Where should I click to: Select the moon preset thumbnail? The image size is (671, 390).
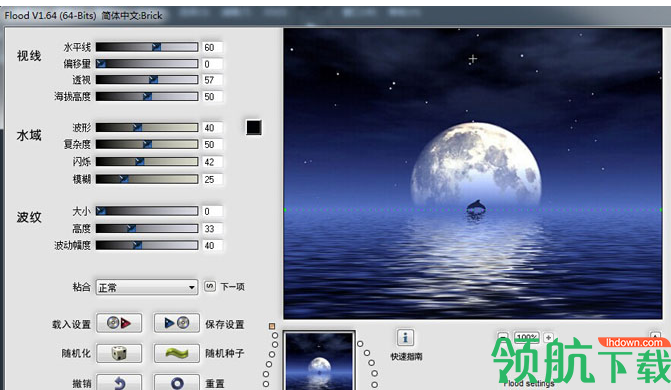coord(320,361)
